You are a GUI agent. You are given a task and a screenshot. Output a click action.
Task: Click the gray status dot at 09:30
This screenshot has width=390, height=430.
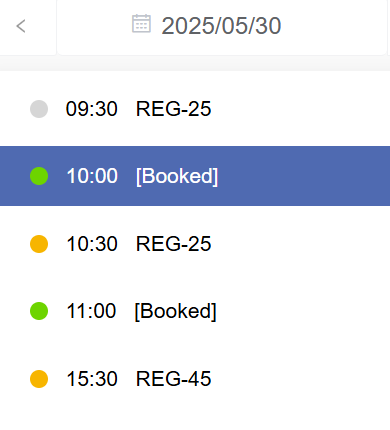coord(39,109)
